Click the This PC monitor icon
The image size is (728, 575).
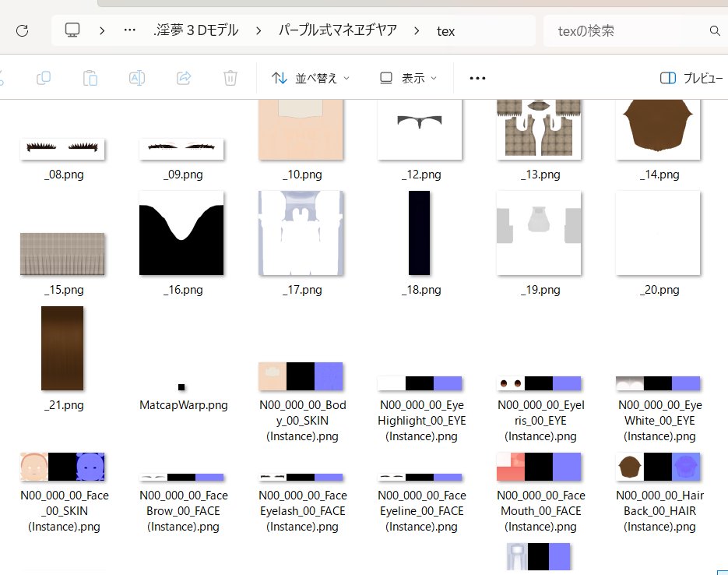[x=72, y=30]
